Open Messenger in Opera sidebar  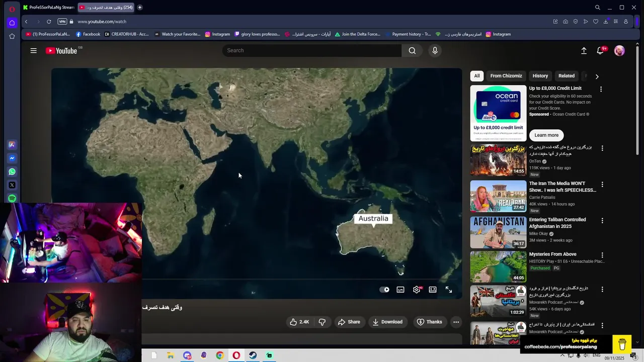12,158
